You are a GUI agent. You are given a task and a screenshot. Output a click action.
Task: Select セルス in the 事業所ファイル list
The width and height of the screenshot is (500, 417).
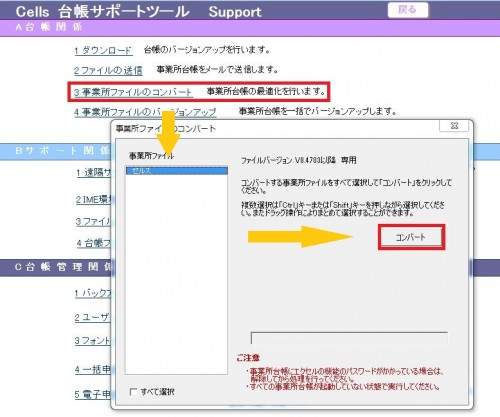click(x=177, y=171)
